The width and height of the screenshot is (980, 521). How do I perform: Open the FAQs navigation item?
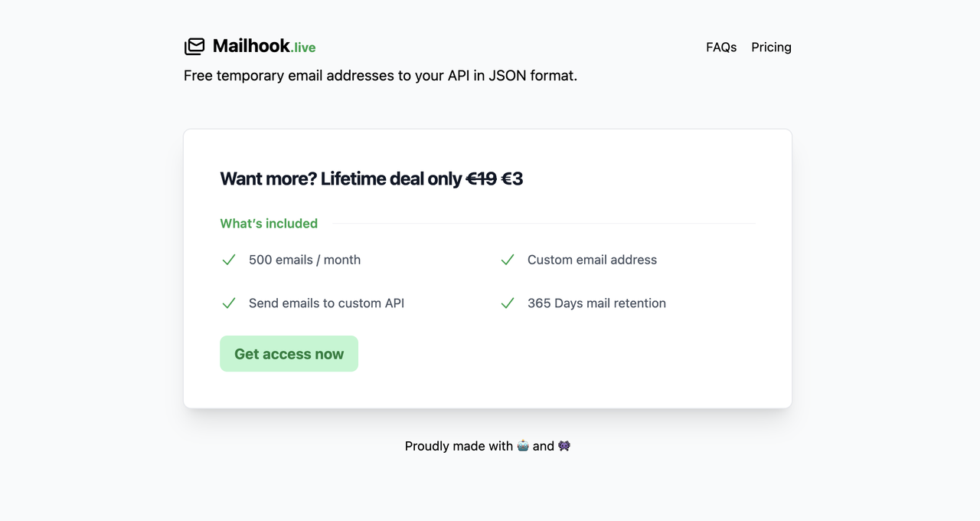coord(720,47)
